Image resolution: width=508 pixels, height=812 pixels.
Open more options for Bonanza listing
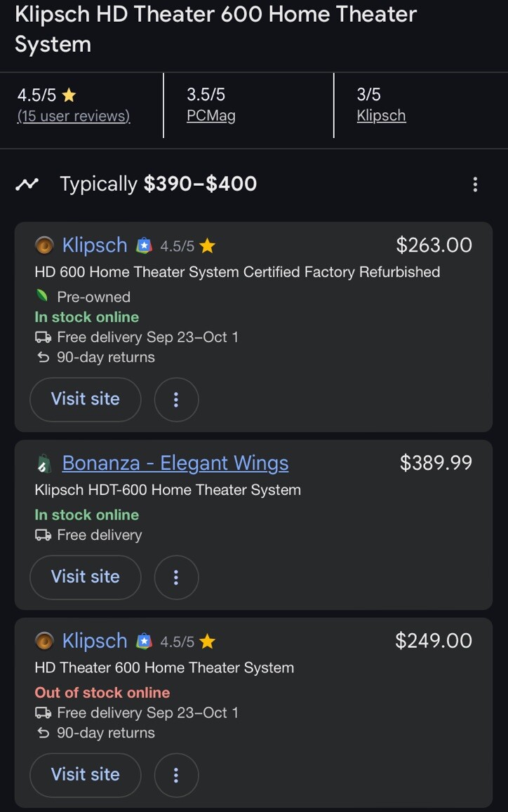[176, 577]
